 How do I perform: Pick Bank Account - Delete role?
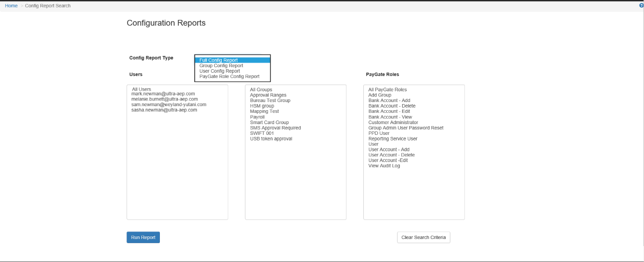tap(392, 106)
